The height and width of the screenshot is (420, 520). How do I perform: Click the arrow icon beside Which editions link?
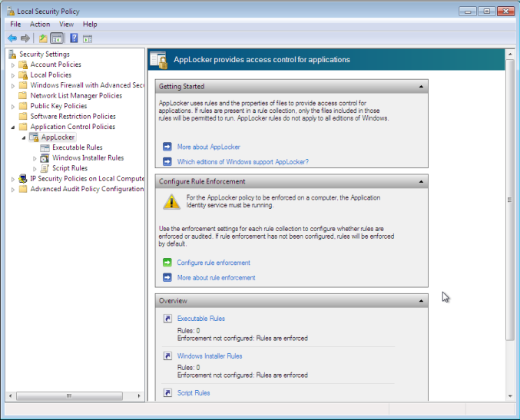point(167,161)
